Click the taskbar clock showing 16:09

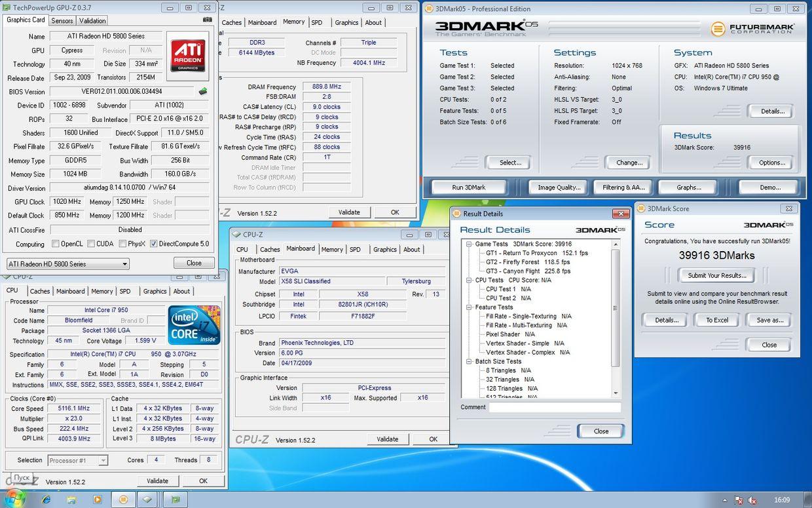point(782,500)
